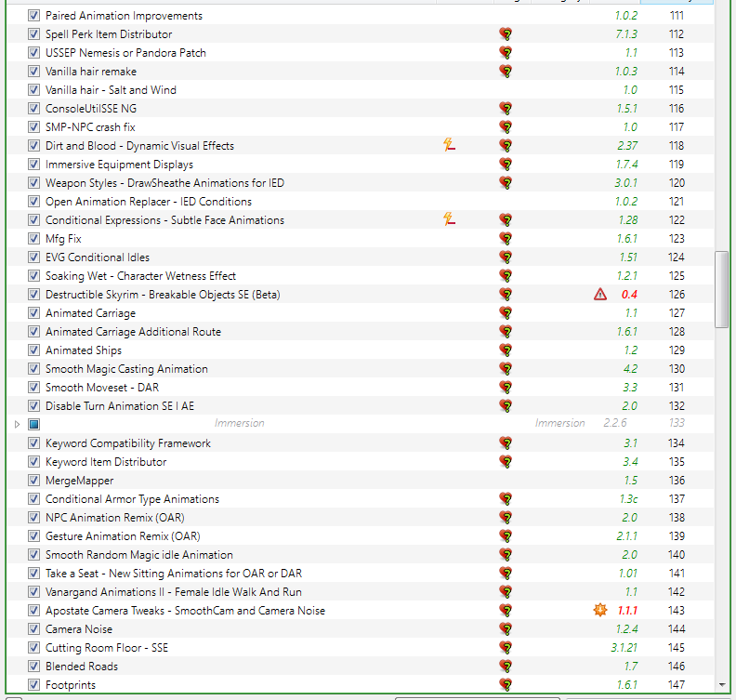
Task: Uncheck the Footprints mod
Action: click(x=33, y=685)
